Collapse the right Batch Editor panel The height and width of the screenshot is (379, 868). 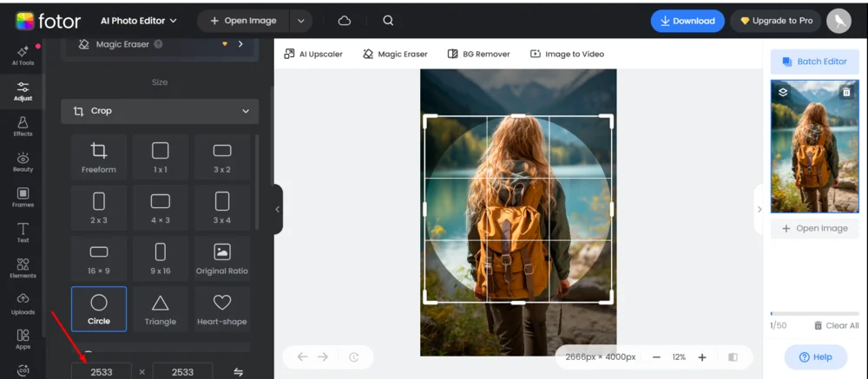click(x=759, y=209)
